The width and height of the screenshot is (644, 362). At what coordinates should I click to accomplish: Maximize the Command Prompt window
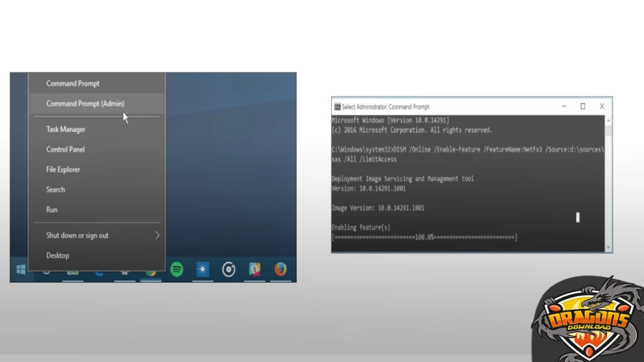point(582,107)
